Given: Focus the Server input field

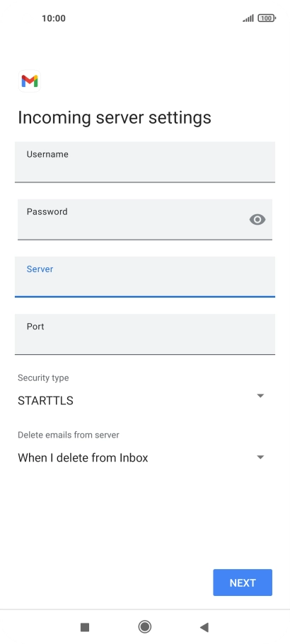Looking at the screenshot, I should coord(145,276).
